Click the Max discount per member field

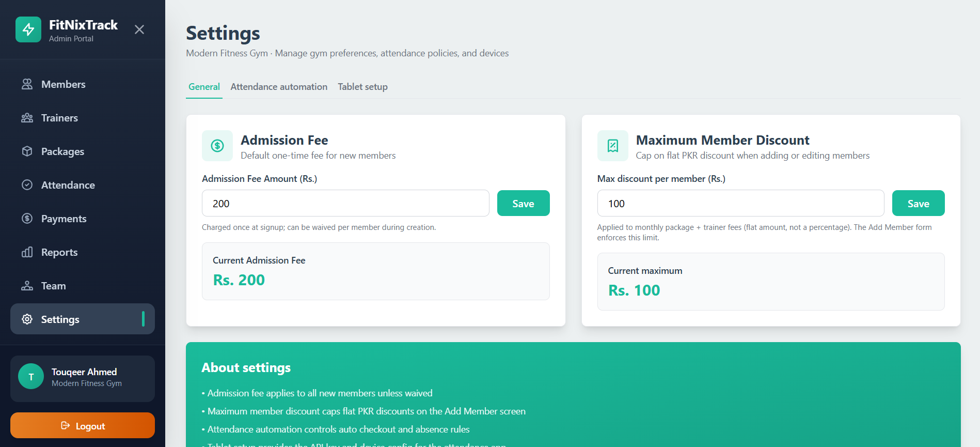click(x=740, y=203)
